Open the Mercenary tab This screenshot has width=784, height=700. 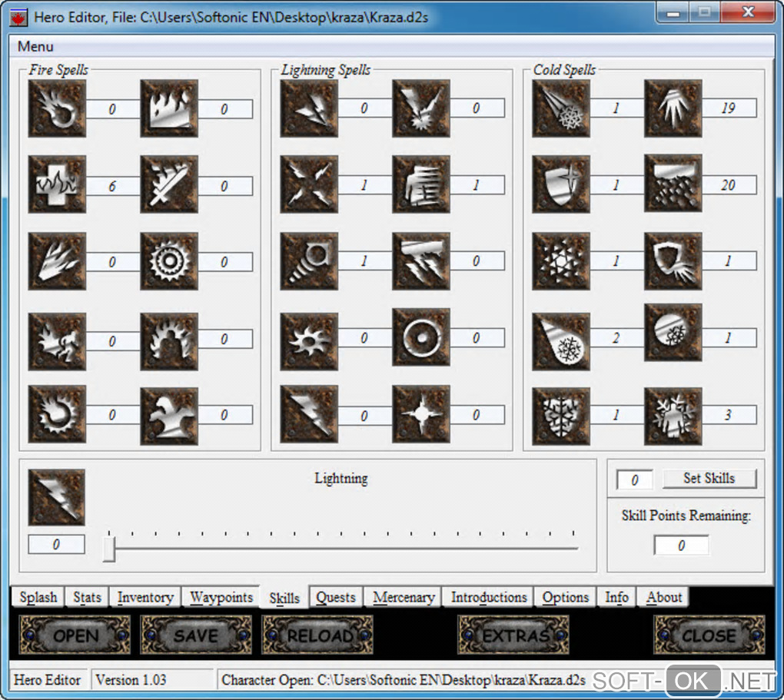click(404, 597)
